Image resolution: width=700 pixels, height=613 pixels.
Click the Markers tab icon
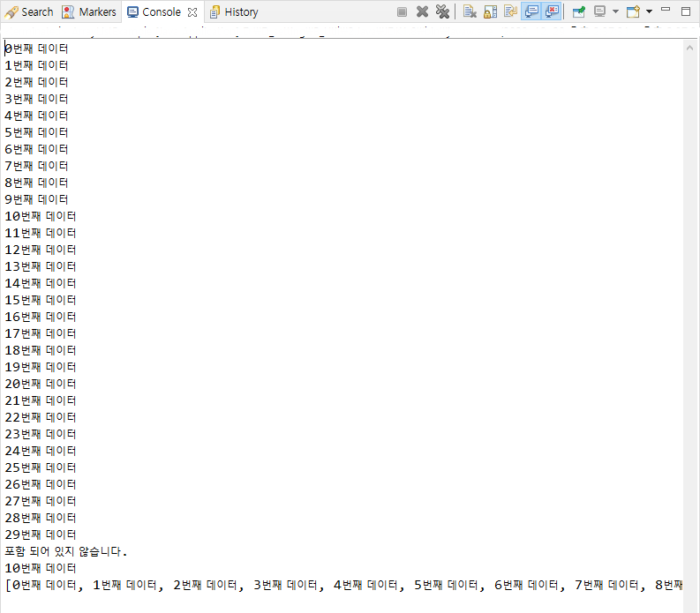pos(68,12)
